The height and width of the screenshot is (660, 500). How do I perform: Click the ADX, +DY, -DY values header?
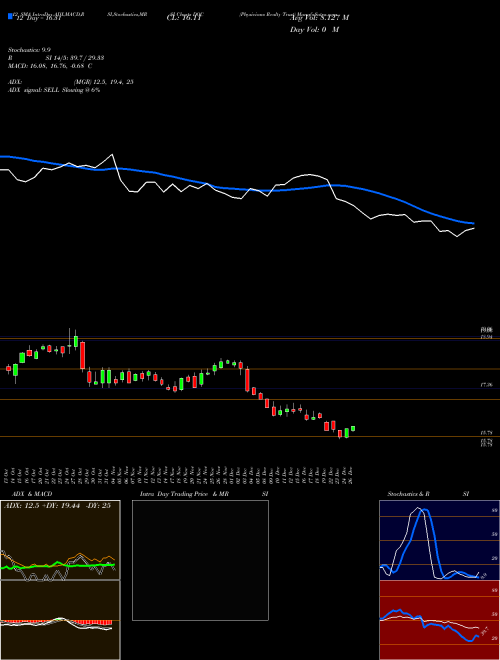(57, 506)
